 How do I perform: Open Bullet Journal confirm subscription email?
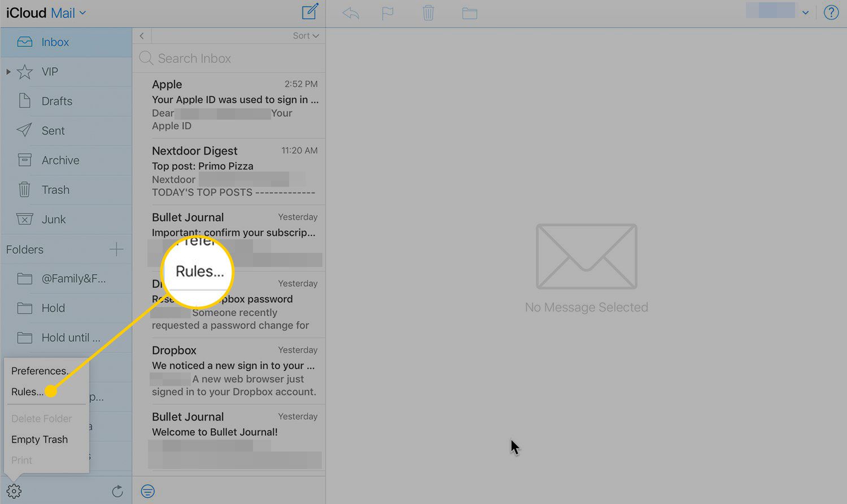click(x=229, y=238)
